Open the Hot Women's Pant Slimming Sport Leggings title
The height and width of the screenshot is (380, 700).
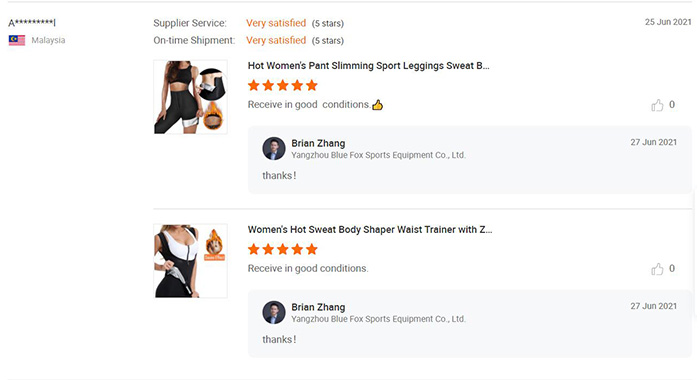tap(368, 66)
